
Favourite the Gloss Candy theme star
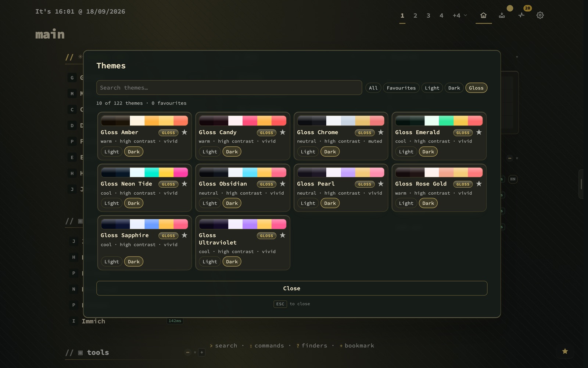[x=283, y=132]
